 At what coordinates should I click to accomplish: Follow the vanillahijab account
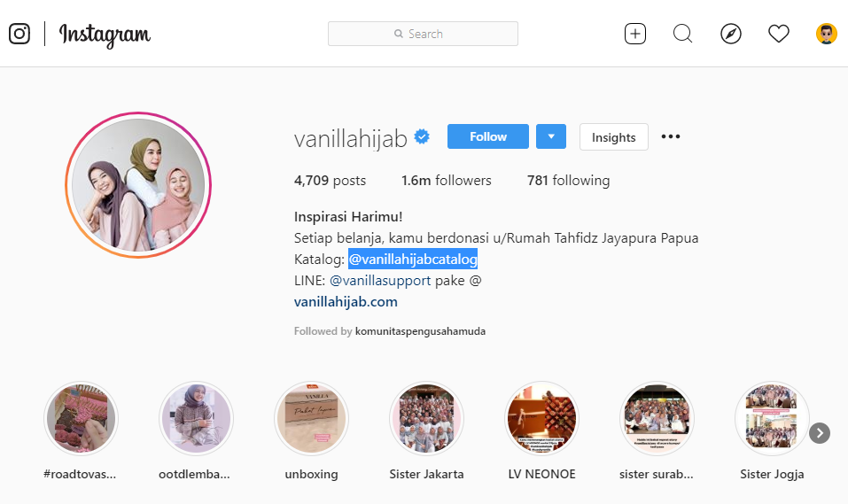[x=488, y=136]
